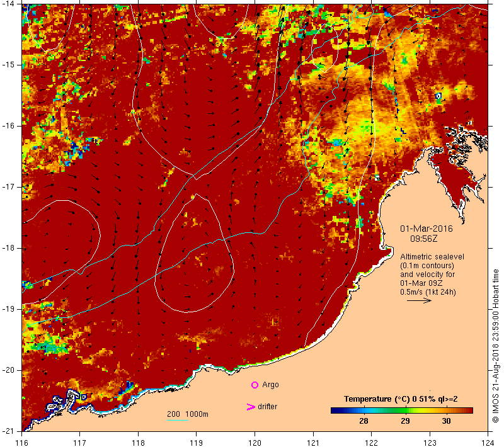Screen dimensions: 504x447
Task: Click longitude axis label 119
Action: 197,443
